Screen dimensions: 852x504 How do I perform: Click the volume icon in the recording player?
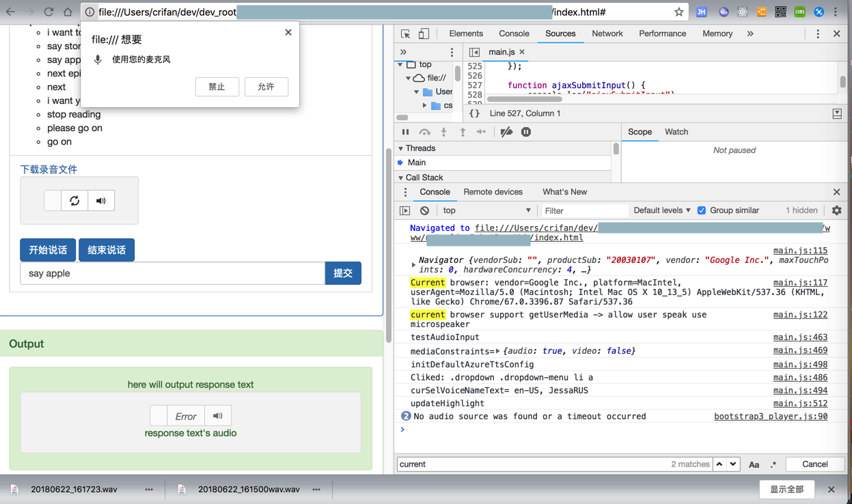[x=101, y=201]
